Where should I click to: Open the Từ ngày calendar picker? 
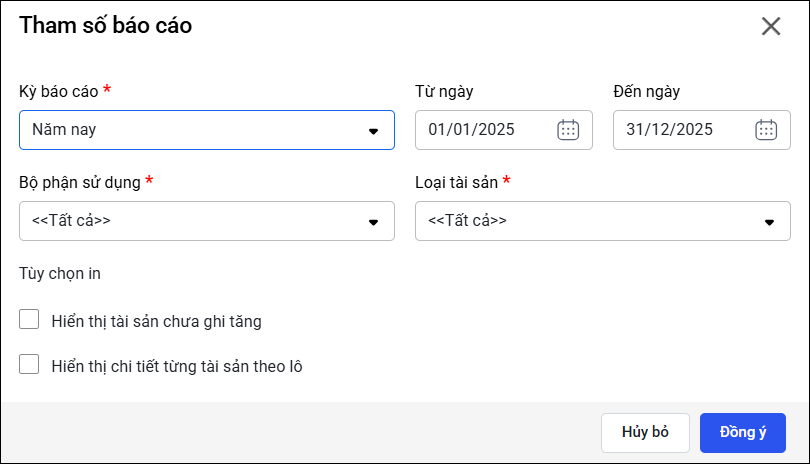point(568,130)
